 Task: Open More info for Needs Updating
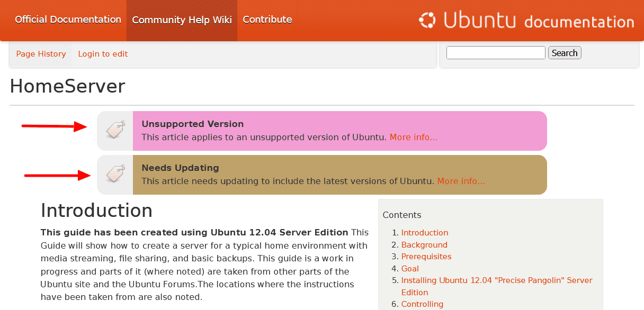pos(461,181)
